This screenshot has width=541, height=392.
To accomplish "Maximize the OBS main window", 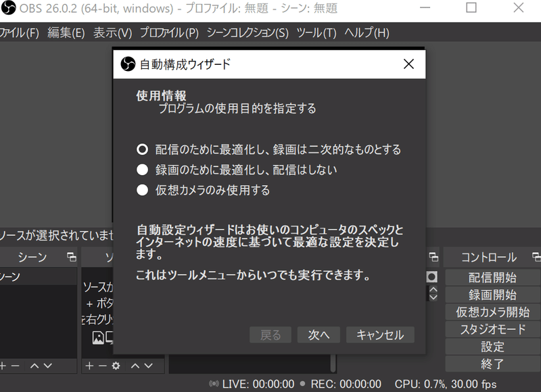I will click(x=471, y=7).
